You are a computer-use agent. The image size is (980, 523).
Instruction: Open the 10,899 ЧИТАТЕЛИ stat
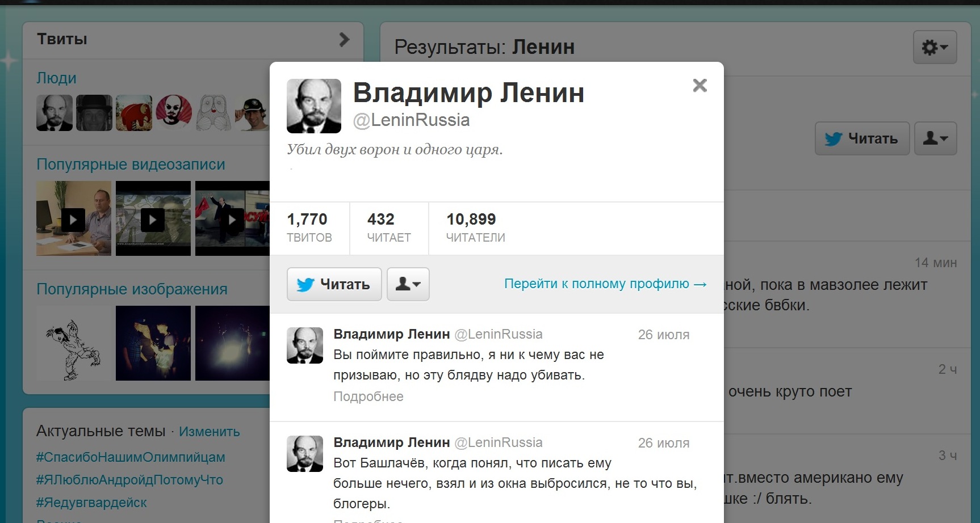pyautogui.click(x=475, y=227)
